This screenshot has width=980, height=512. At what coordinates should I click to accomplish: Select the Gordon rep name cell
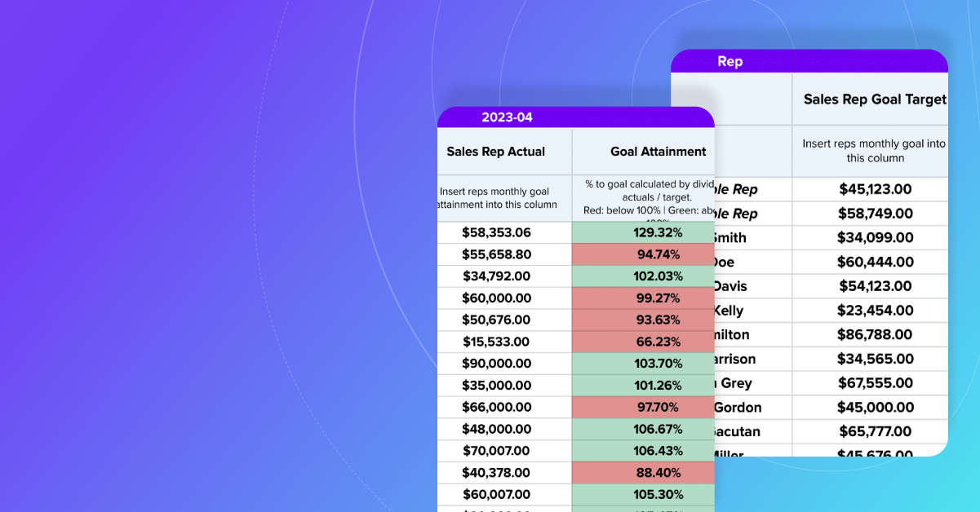(737, 408)
